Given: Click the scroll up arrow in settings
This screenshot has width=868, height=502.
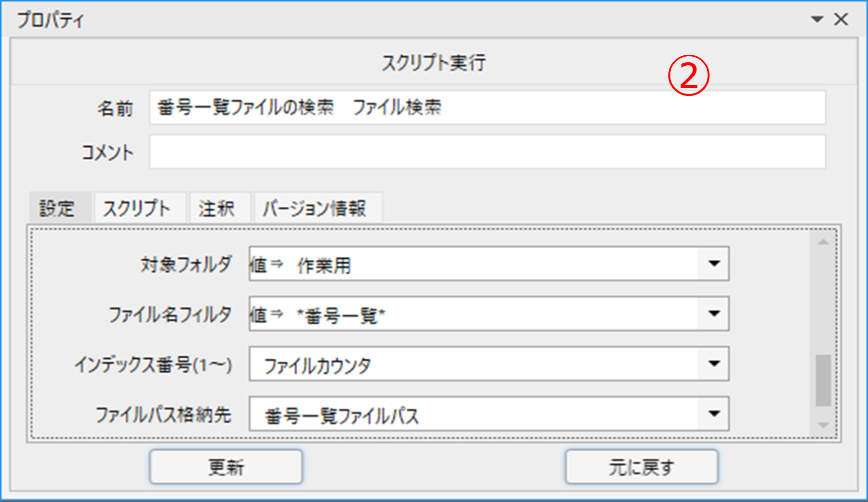Looking at the screenshot, I should [823, 242].
